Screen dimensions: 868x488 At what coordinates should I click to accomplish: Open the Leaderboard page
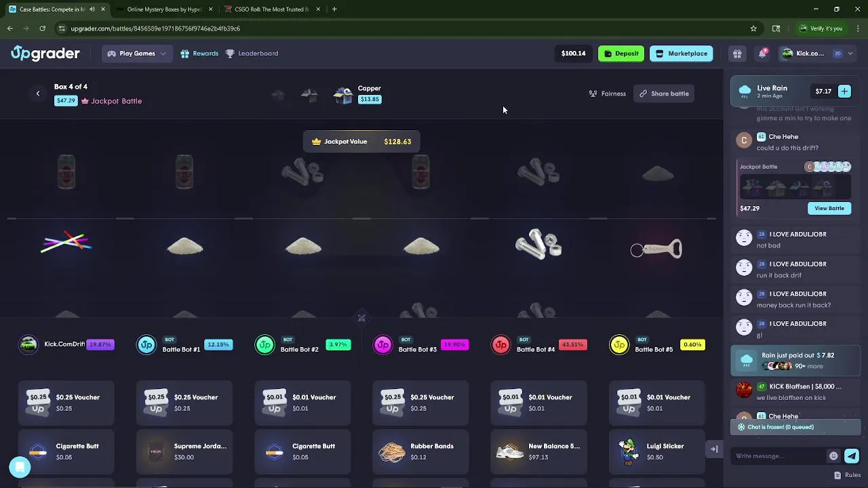coord(252,54)
